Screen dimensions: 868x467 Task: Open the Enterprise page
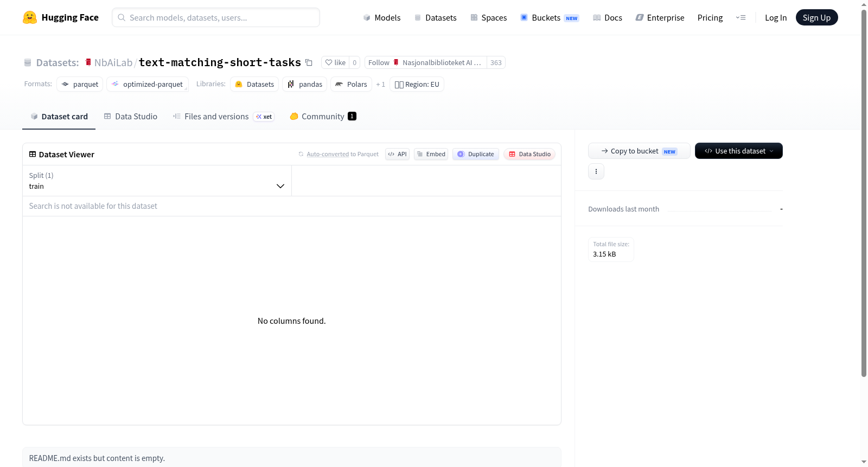(x=660, y=17)
